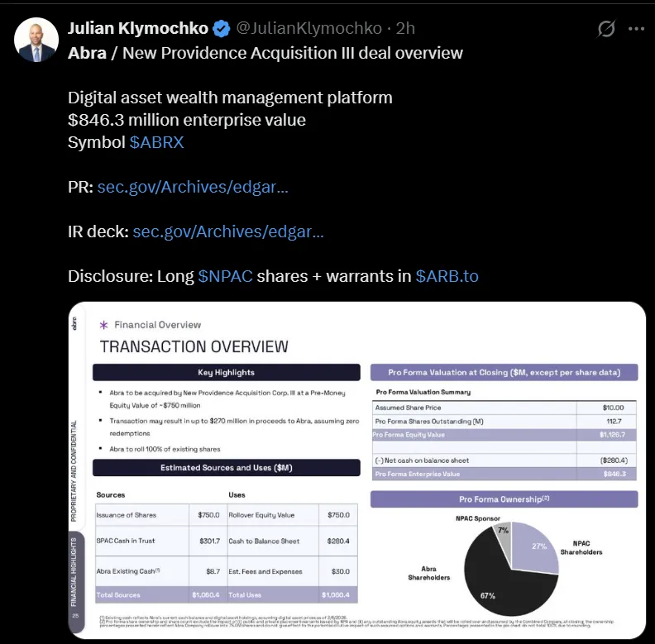Click the Pro Forma Ownership header bar
This screenshot has width=655, height=644.
click(x=504, y=499)
